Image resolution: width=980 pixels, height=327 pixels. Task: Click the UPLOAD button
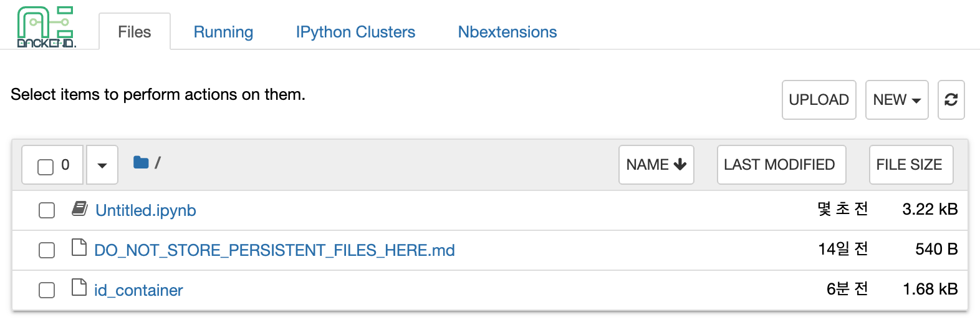coord(819,100)
